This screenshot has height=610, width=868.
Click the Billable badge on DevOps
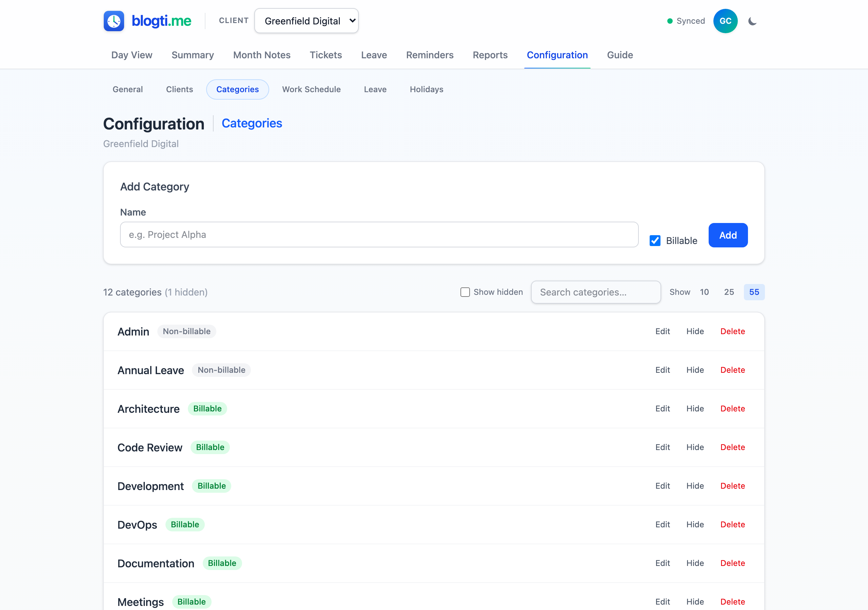[185, 525]
